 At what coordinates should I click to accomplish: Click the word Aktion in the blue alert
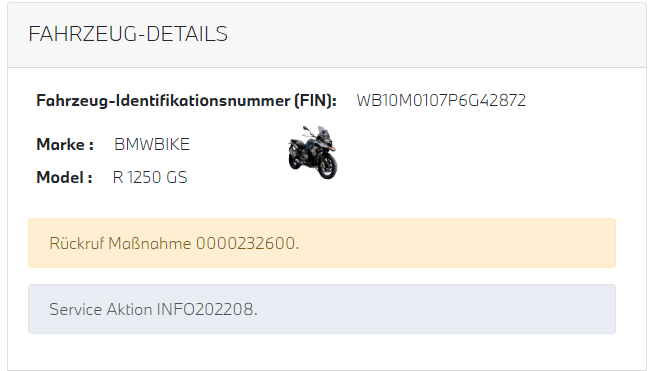point(129,309)
